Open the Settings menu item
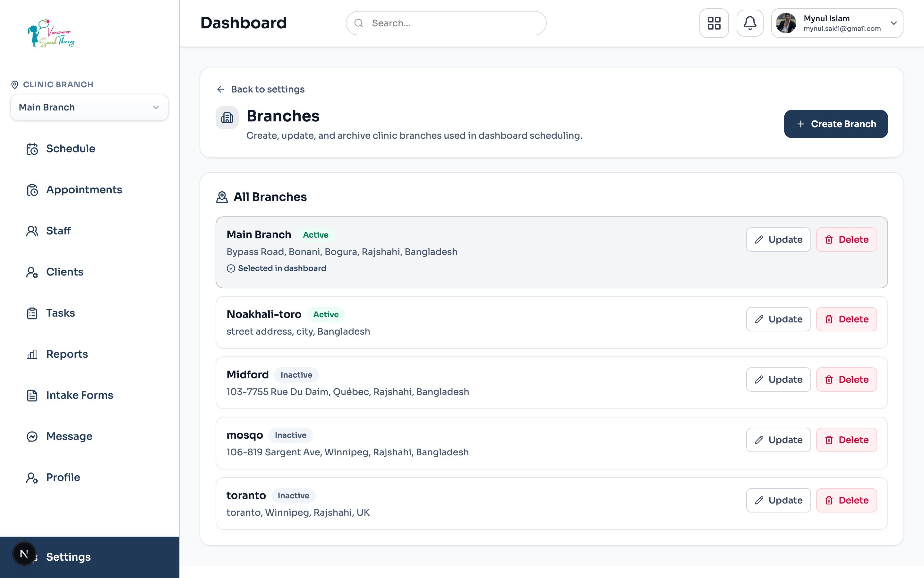 [90, 557]
